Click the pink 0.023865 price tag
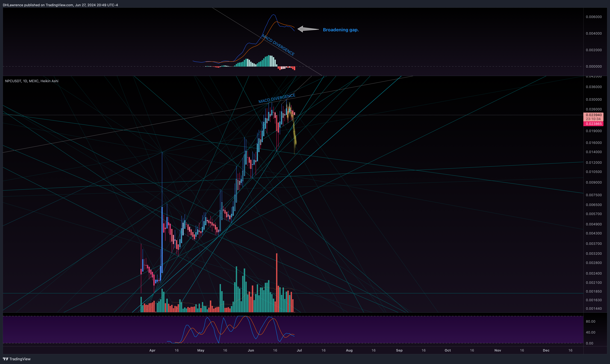This screenshot has height=364, width=610. click(593, 124)
